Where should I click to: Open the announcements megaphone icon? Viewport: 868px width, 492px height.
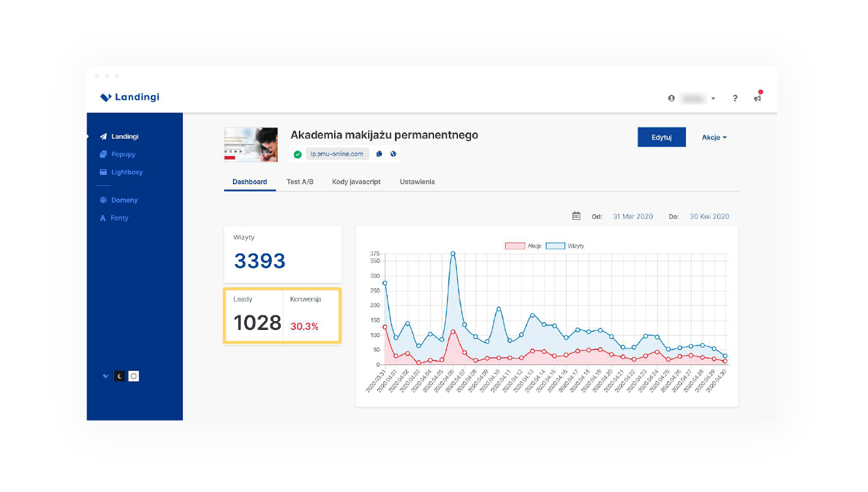click(757, 99)
